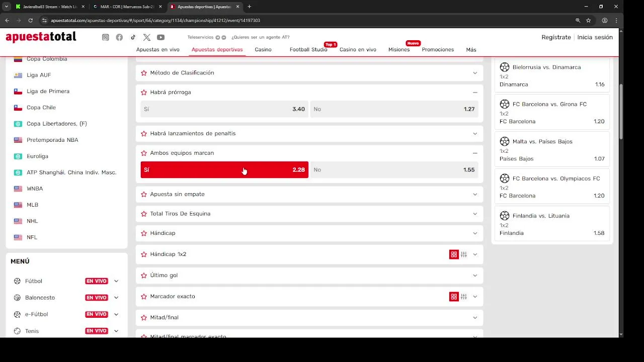This screenshot has width=644, height=362.
Task: Select Sí 2.28 for Ambos equipos marcan
Action: click(x=224, y=169)
